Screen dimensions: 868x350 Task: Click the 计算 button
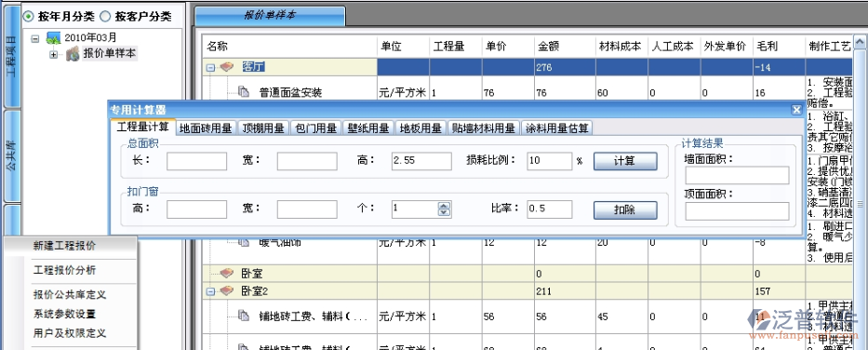point(625,161)
